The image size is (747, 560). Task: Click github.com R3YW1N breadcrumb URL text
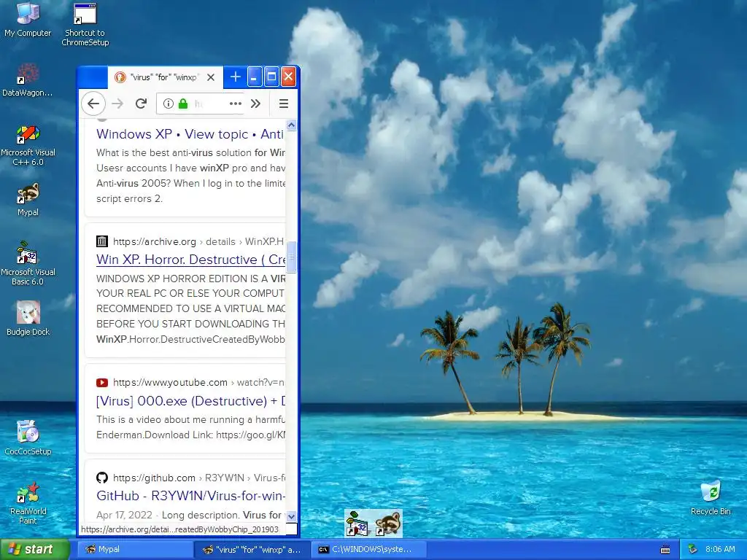pyautogui.click(x=199, y=478)
